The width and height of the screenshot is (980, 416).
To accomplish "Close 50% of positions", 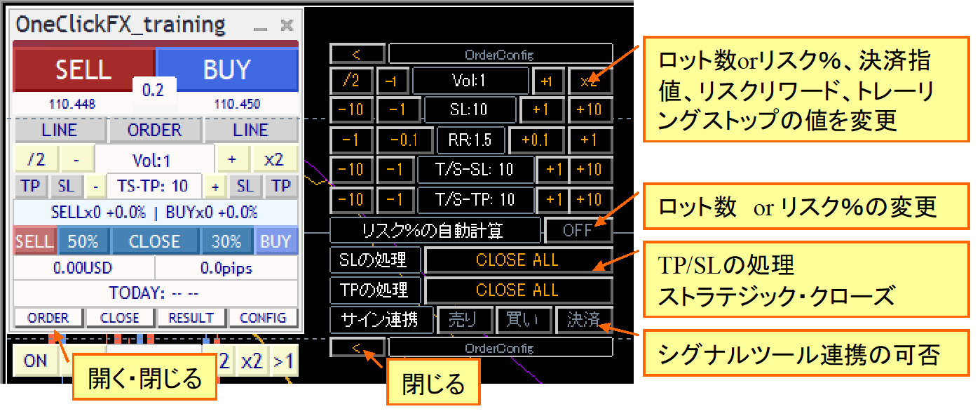I will [x=83, y=241].
